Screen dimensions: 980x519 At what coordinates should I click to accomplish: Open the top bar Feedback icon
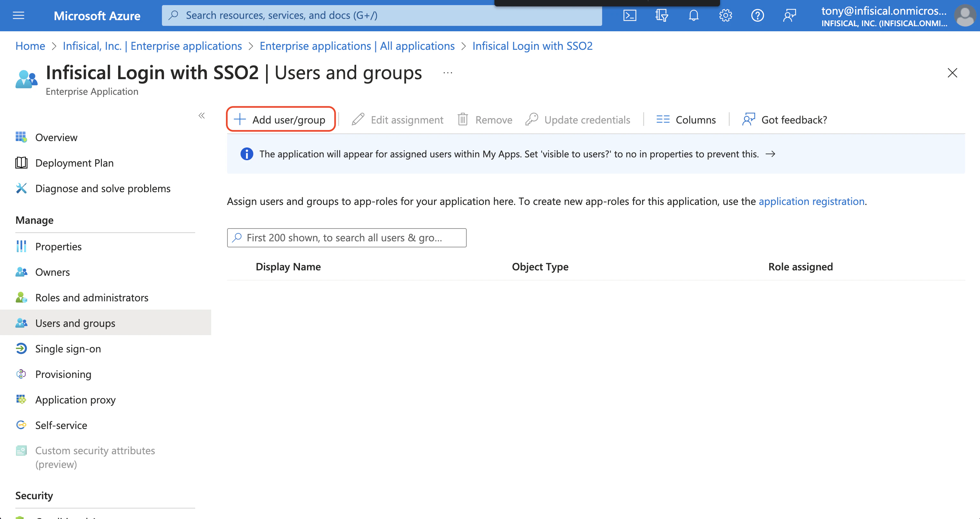pos(789,16)
